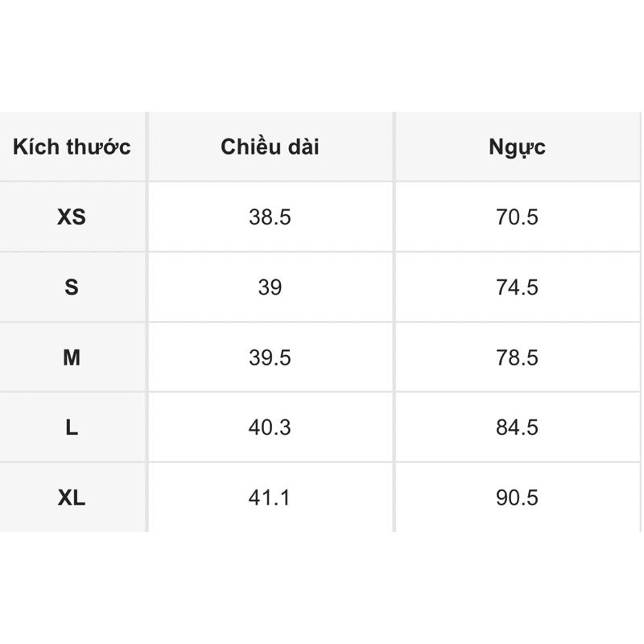Click the 84.5 chest value for L

click(517, 427)
